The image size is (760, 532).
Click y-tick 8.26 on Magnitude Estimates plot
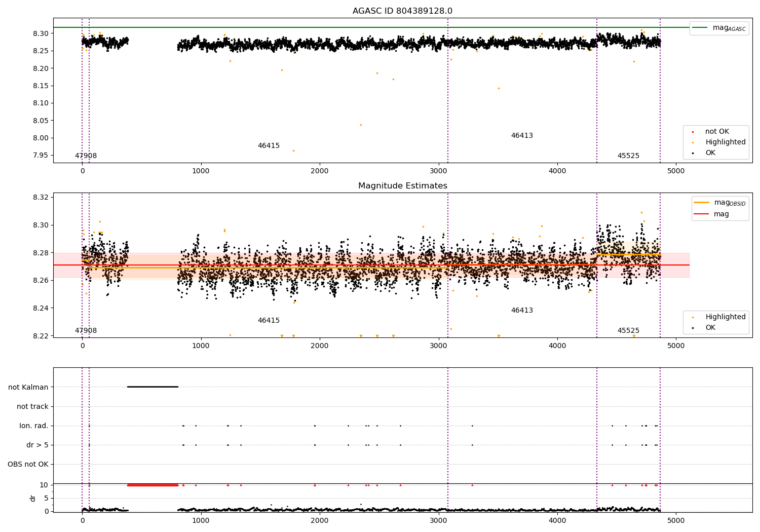click(x=41, y=281)
